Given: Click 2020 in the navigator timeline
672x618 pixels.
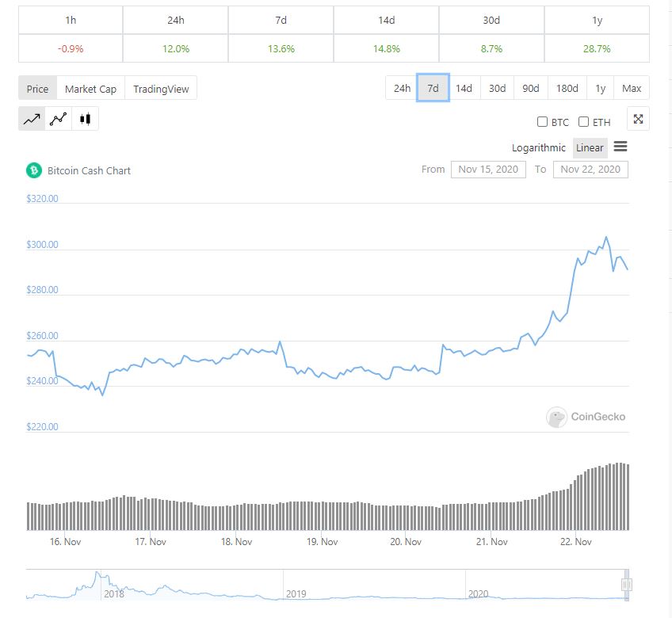Looking at the screenshot, I should coord(479,593).
